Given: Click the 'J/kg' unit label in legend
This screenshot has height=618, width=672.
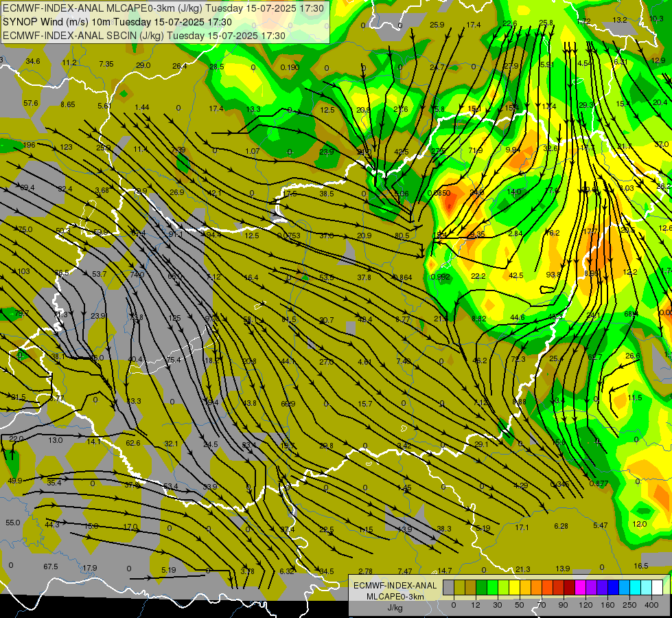Looking at the screenshot, I should pos(395,608).
